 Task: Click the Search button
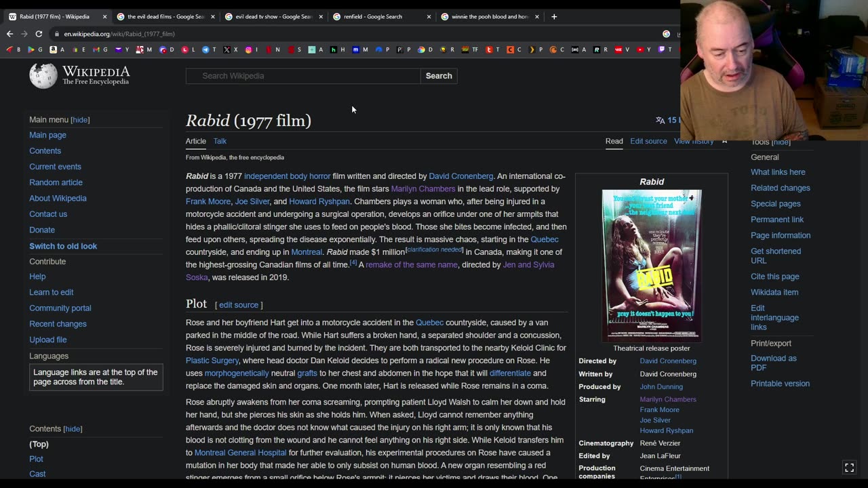click(439, 76)
